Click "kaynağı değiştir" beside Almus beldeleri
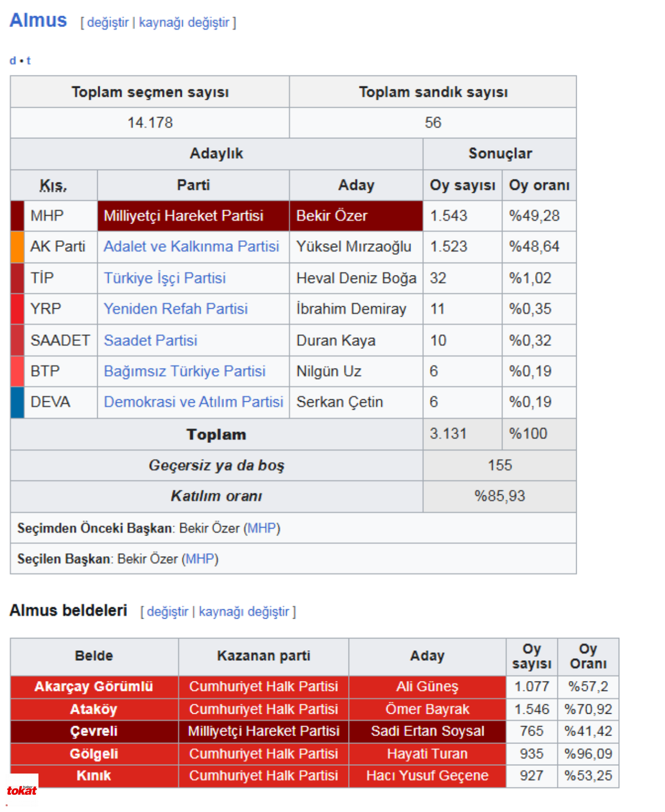Image resolution: width=665 pixels, height=812 pixels. coord(244,611)
